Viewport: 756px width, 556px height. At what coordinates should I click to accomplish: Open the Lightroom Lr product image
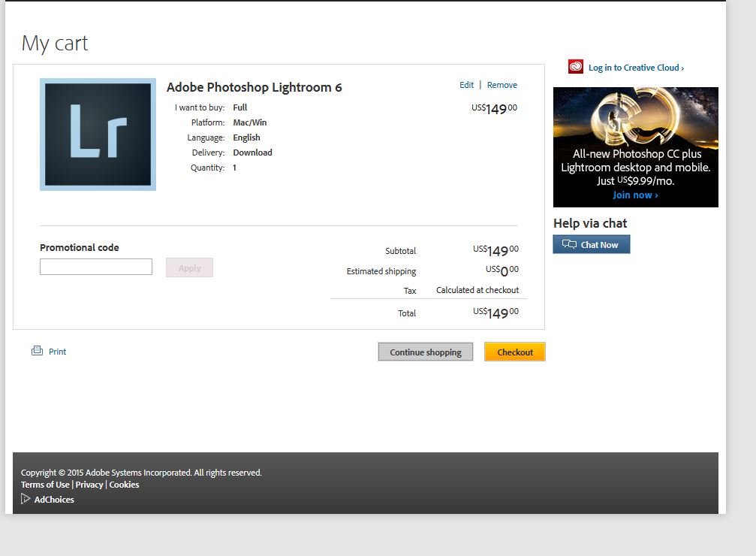[98, 134]
